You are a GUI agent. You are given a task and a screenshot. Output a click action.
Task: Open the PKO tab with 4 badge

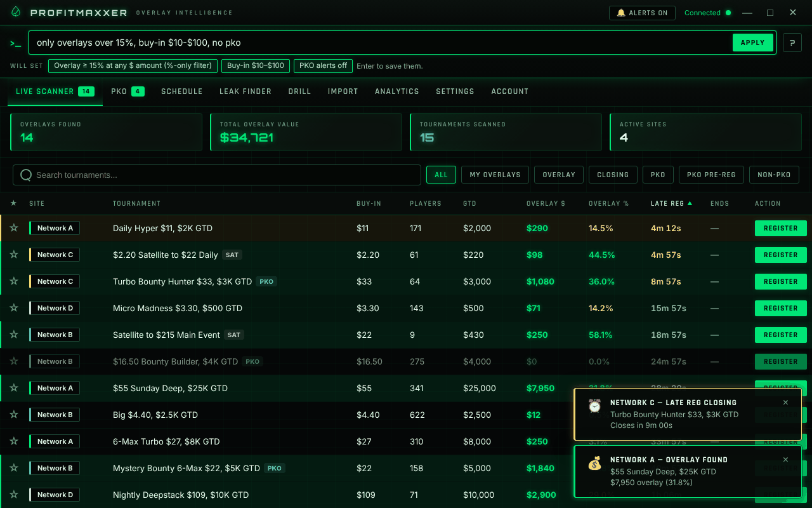128,91
